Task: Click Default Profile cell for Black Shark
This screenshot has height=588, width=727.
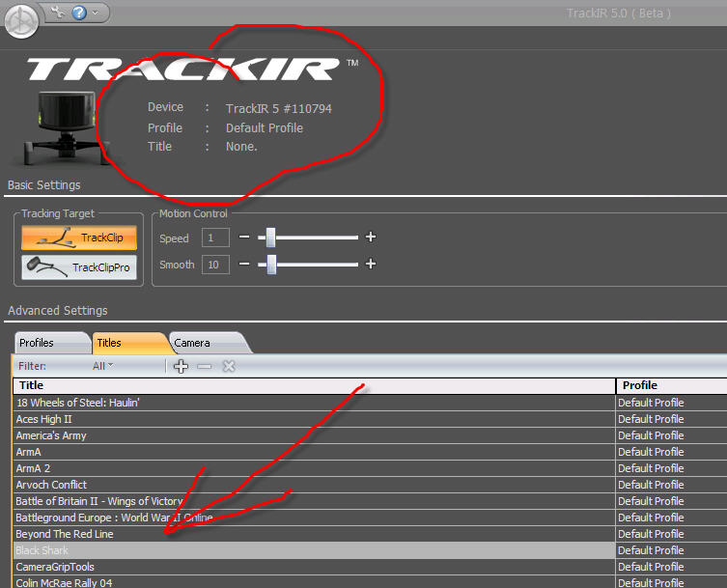Action: [x=671, y=550]
